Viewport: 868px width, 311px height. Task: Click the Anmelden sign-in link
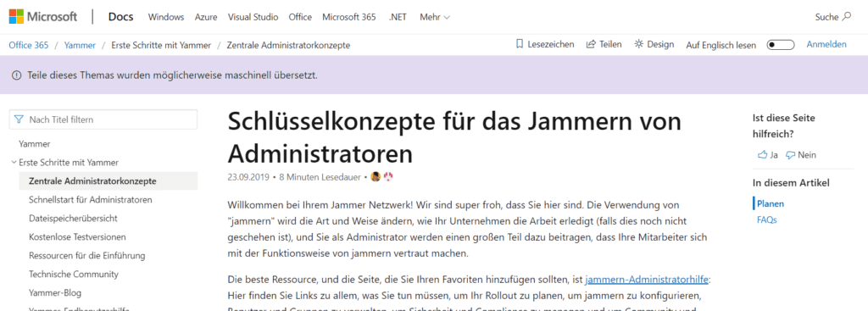pos(826,44)
